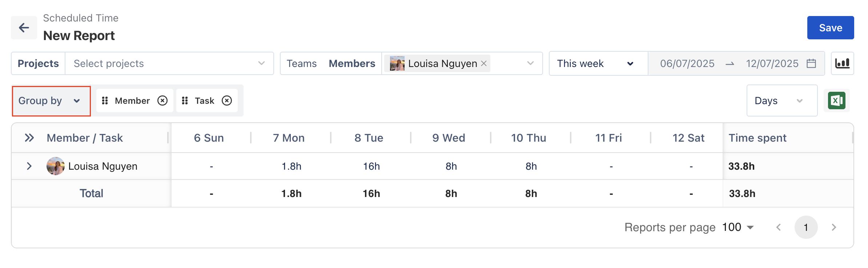868x268 pixels.
Task: Open the Days unit dropdown
Action: 781,100
